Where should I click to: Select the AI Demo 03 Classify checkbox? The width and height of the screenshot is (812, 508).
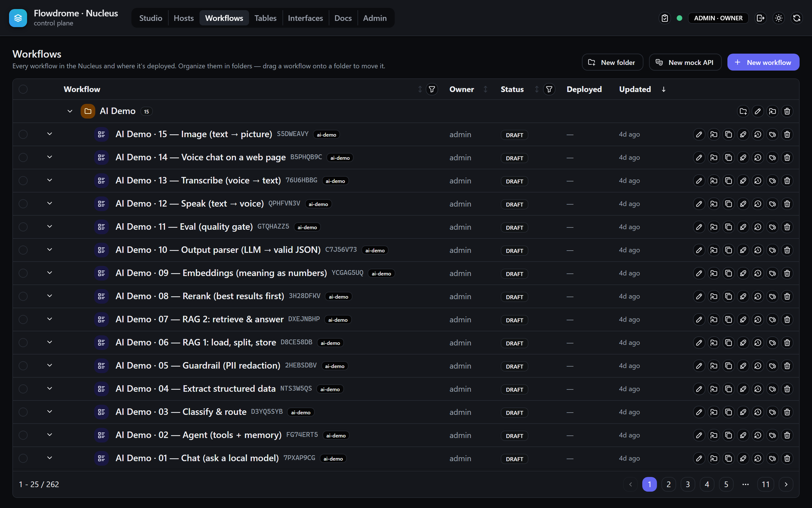pyautogui.click(x=23, y=412)
